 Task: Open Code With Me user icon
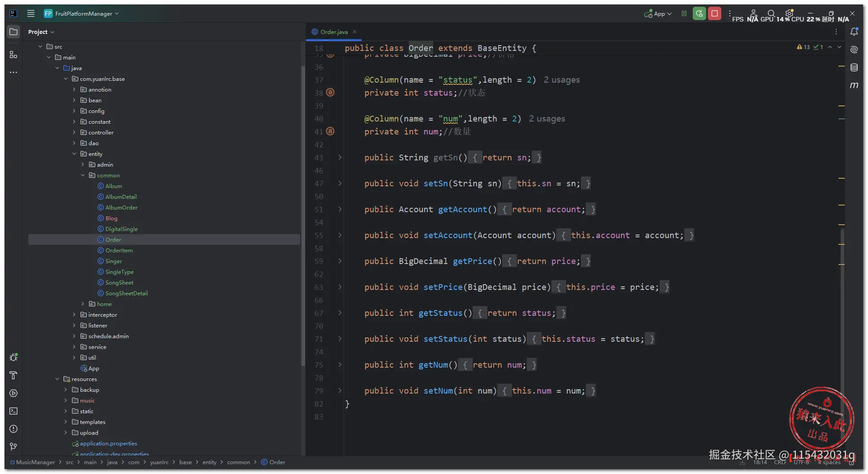click(754, 13)
